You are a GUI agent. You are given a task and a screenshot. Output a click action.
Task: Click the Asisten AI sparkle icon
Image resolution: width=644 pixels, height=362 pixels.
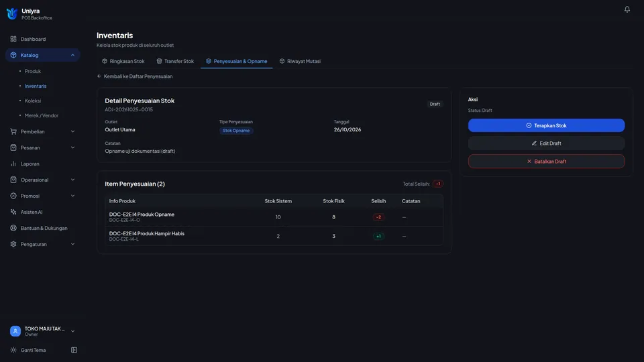[x=13, y=212]
